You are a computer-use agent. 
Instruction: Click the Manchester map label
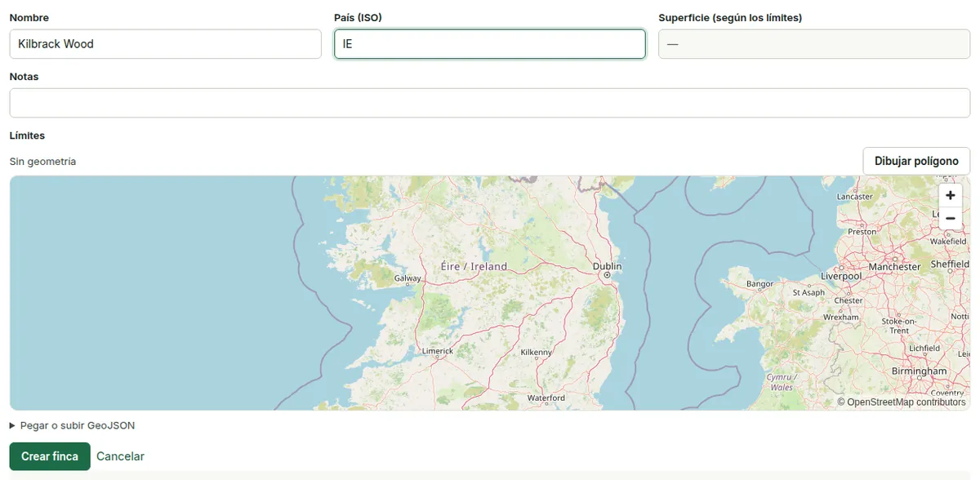[x=894, y=266]
